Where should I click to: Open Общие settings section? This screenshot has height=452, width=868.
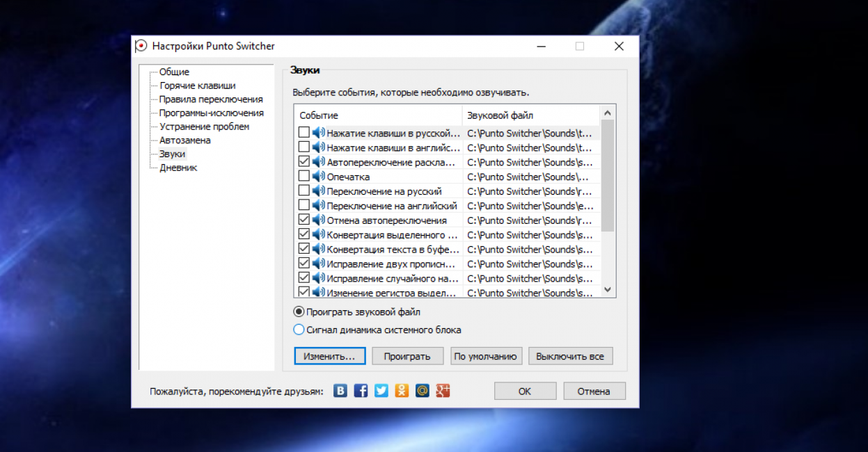[174, 72]
